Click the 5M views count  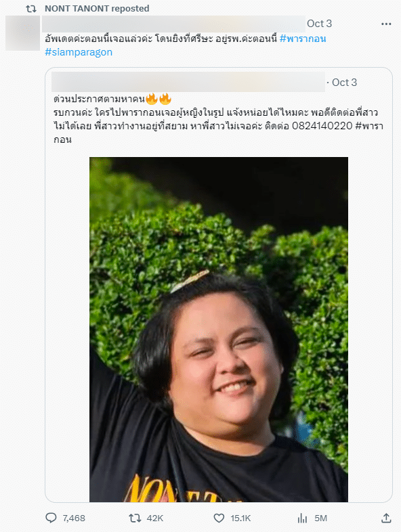320,518
